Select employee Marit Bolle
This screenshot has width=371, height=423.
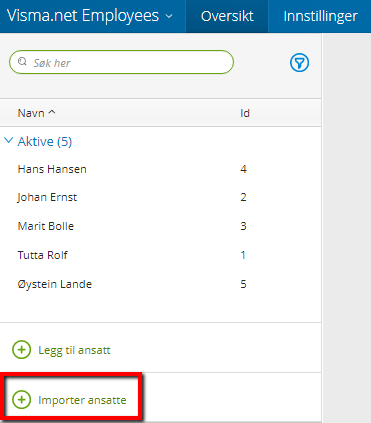click(x=46, y=226)
